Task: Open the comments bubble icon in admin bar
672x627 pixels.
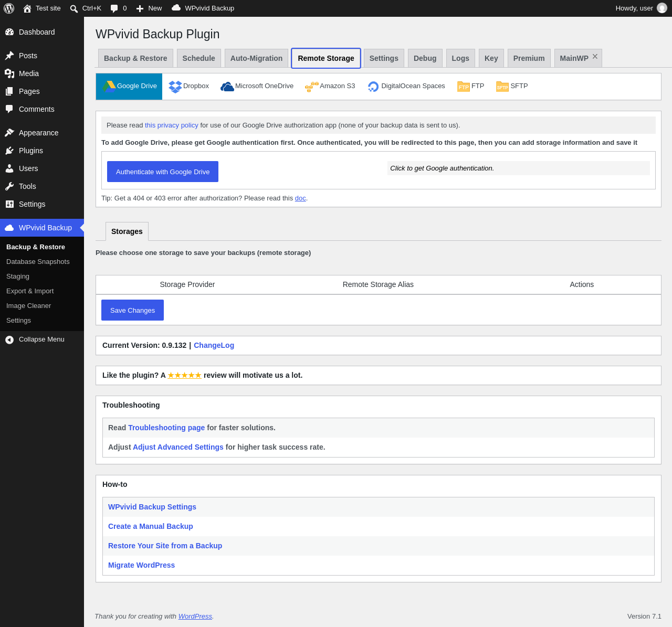Action: 114,8
